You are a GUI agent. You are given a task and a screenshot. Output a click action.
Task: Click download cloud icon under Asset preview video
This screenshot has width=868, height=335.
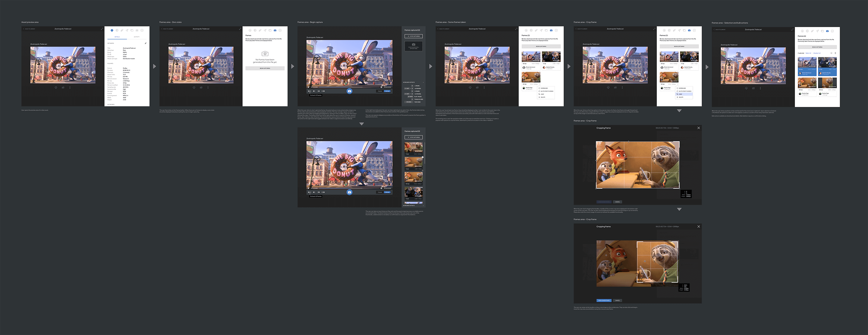pos(56,88)
